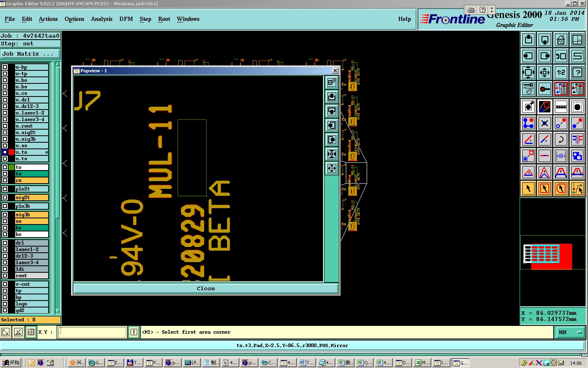The width and height of the screenshot is (588, 368).
Task: Select the rectangle-framed arrow selection tool
Action: coord(545,188)
